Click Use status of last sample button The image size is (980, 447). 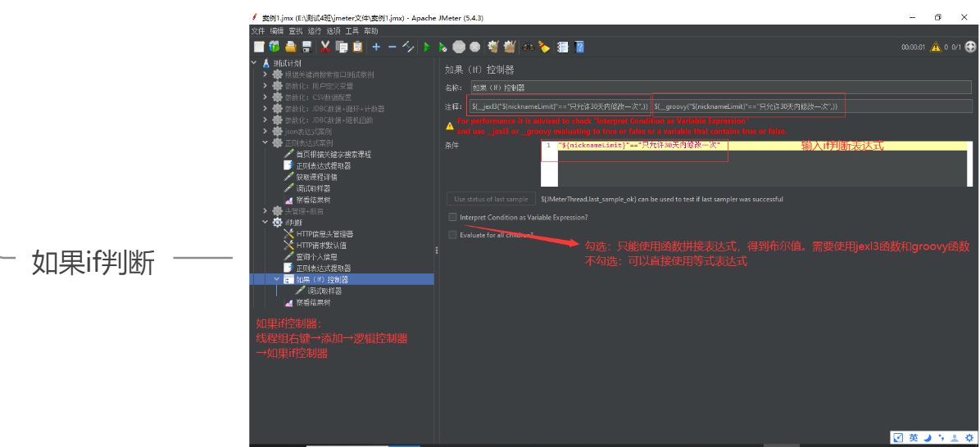491,199
